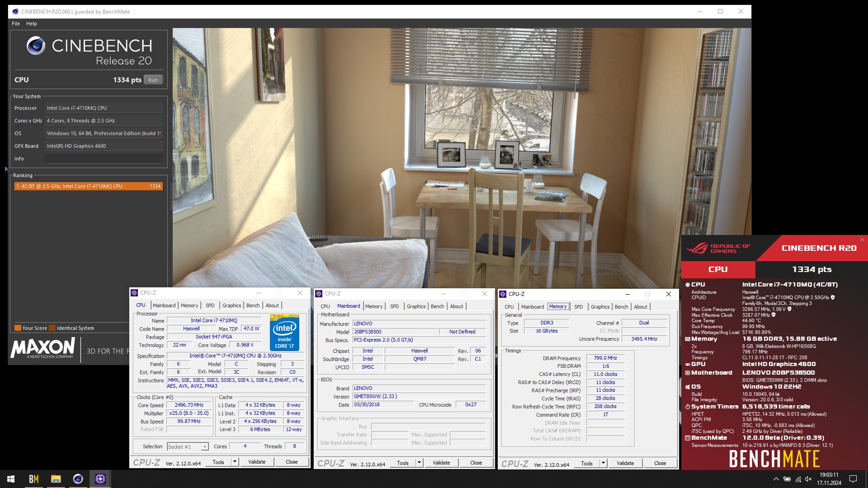The image size is (868, 488).
Task: Click the rendered room image in Cinebench
Action: pos(462,158)
